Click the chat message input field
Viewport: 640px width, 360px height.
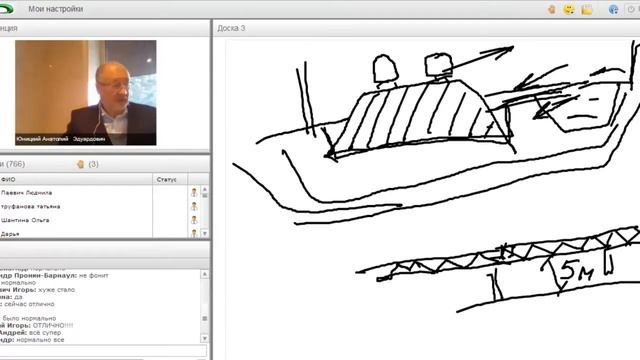point(103,351)
